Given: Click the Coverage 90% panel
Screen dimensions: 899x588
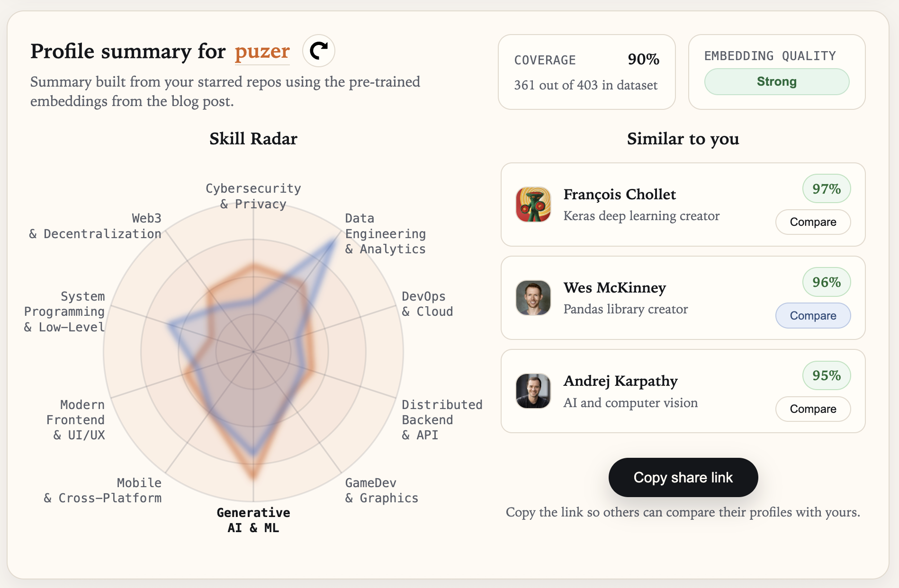Looking at the screenshot, I should 586,71.
